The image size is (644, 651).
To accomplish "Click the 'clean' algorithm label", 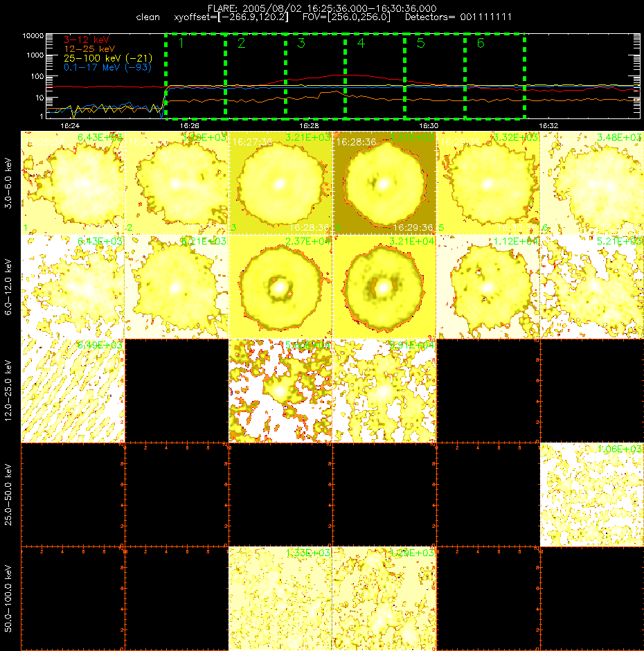I will click(147, 17).
